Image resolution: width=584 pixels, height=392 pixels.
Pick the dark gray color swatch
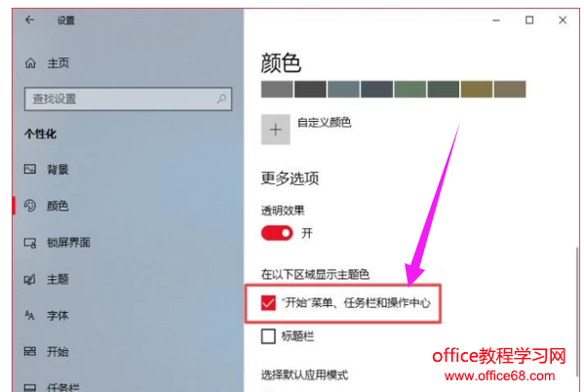(310, 90)
